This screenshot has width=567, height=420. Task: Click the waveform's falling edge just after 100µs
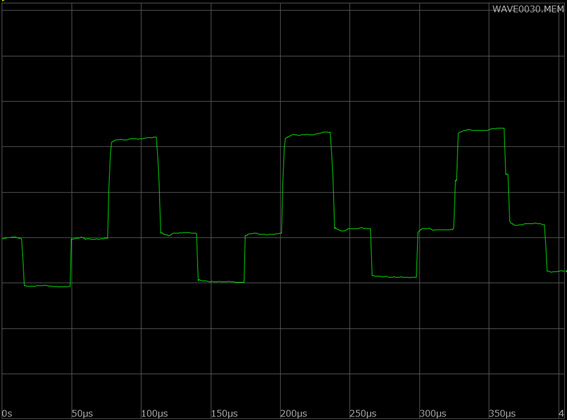(159, 184)
